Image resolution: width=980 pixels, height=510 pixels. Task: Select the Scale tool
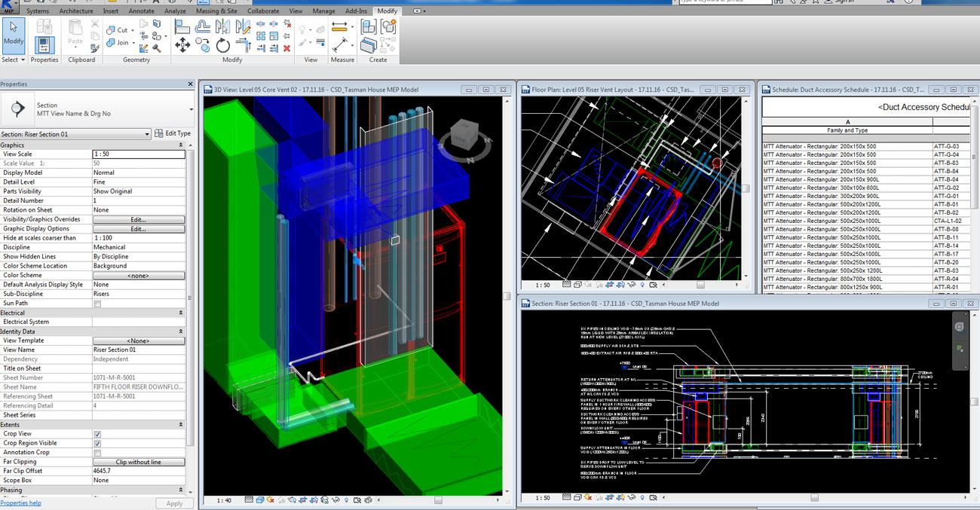pyautogui.click(x=274, y=36)
